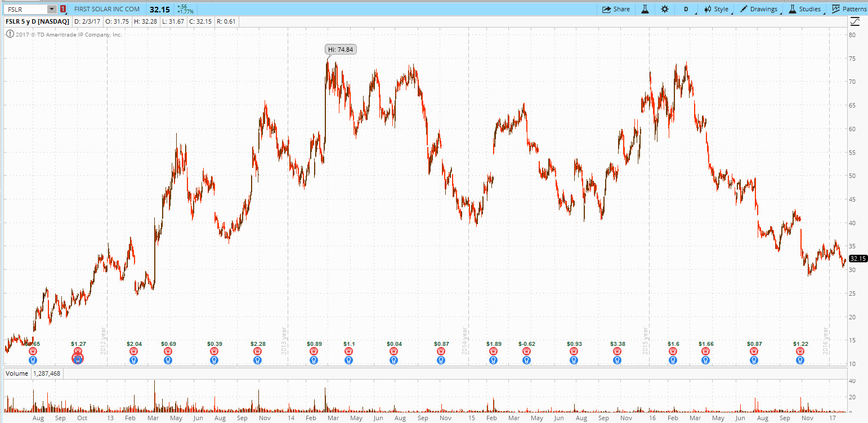
Task: Expand the Studies dropdown
Action: click(805, 9)
